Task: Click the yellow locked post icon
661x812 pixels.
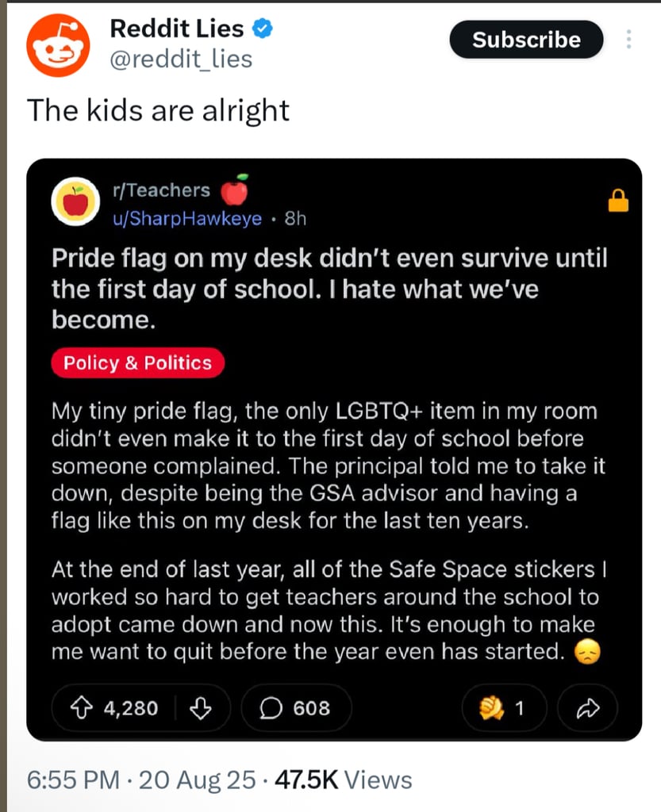Action: point(617,202)
